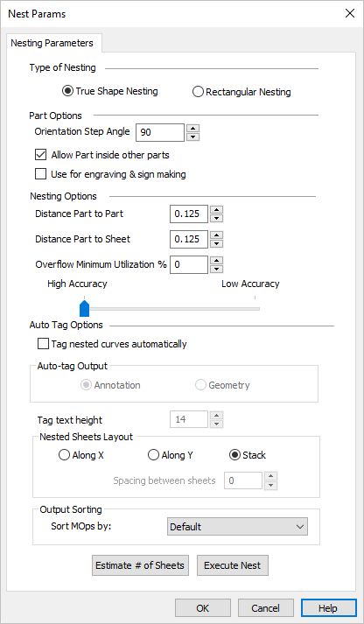Open Help for Nest Params
The height and width of the screenshot is (624, 364).
tap(329, 608)
